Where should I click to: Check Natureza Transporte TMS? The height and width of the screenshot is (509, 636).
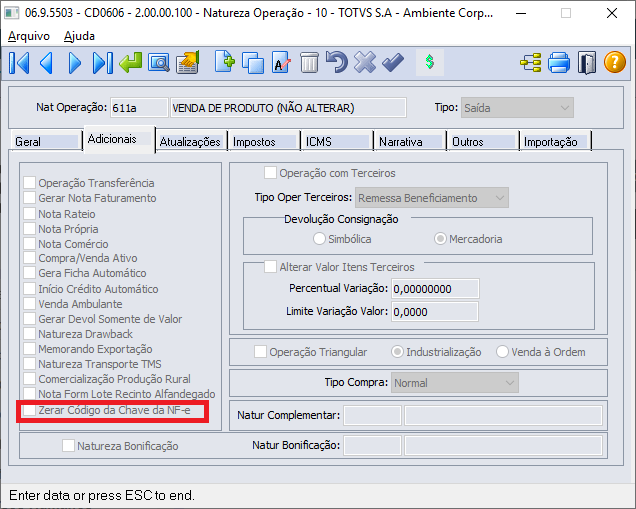[29, 364]
